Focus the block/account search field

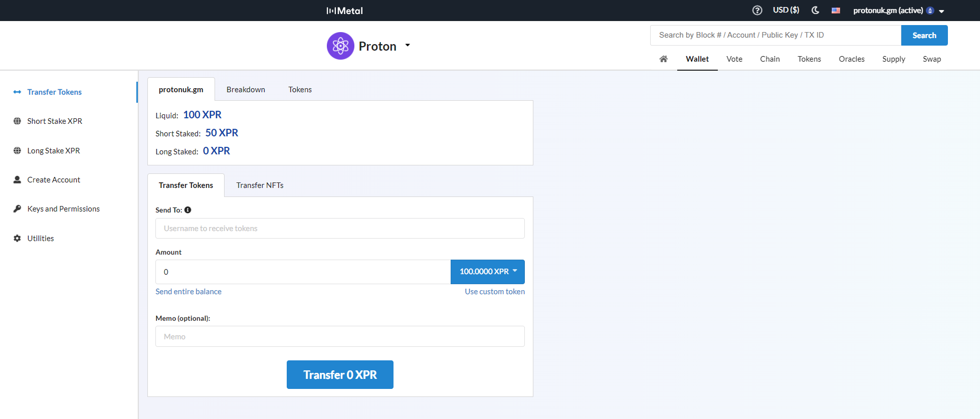pos(775,35)
